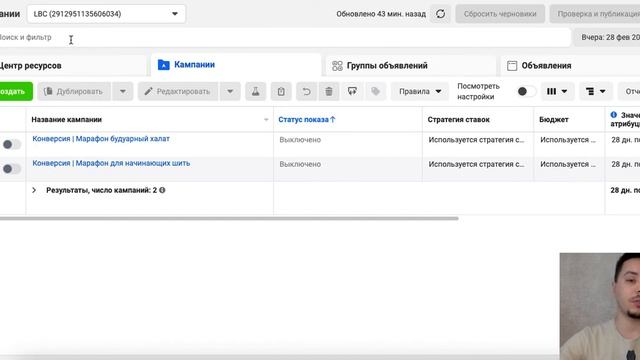Open the LBC ad account dropdown
Viewport: 640px width, 360px height.
(106, 14)
